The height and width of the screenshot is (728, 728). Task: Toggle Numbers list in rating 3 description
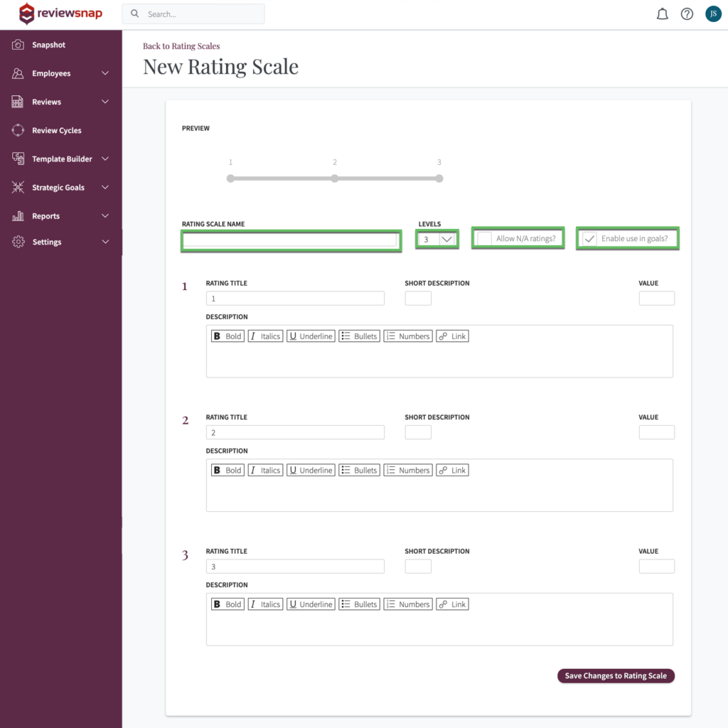pyautogui.click(x=407, y=604)
